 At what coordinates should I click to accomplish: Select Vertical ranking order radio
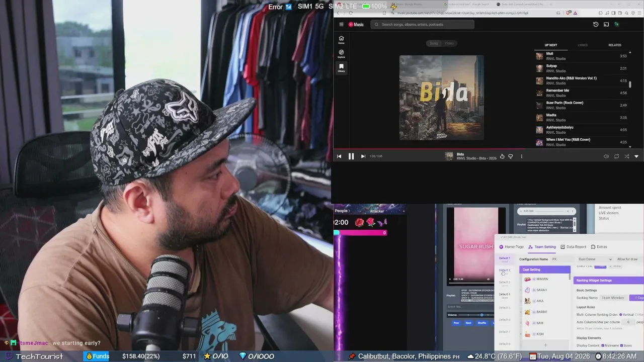(621, 315)
